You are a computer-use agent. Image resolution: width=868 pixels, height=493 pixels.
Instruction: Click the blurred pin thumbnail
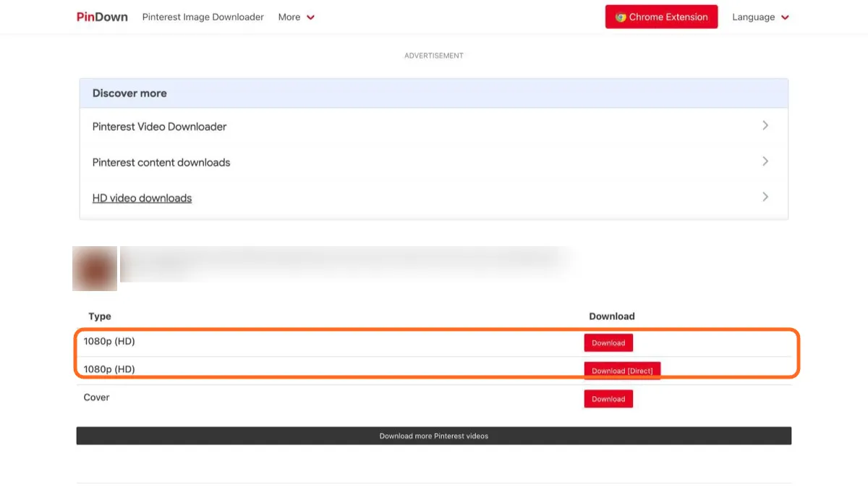[95, 269]
